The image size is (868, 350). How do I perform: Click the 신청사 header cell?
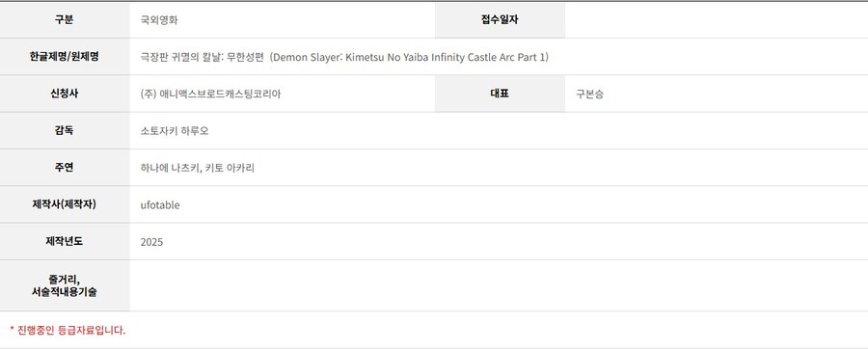[65, 94]
